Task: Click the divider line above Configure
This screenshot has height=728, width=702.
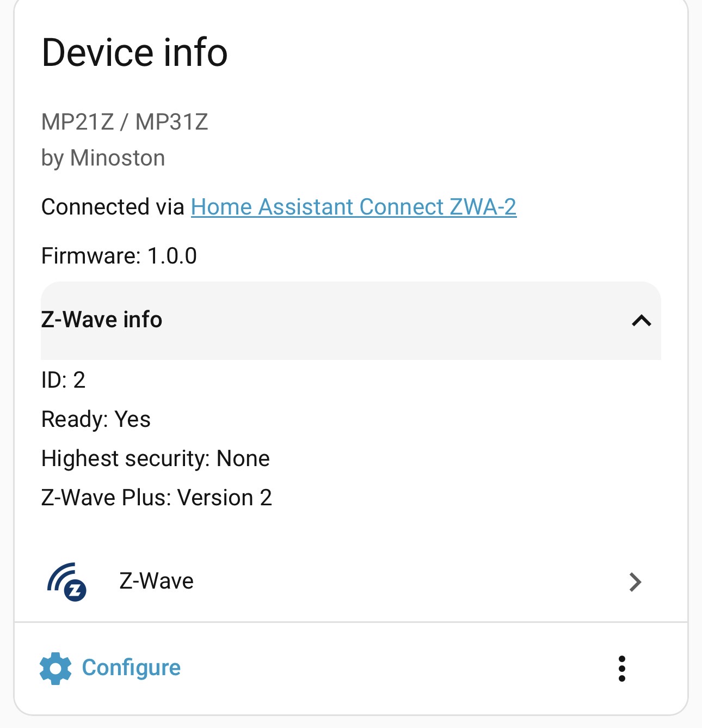Action: click(x=351, y=622)
